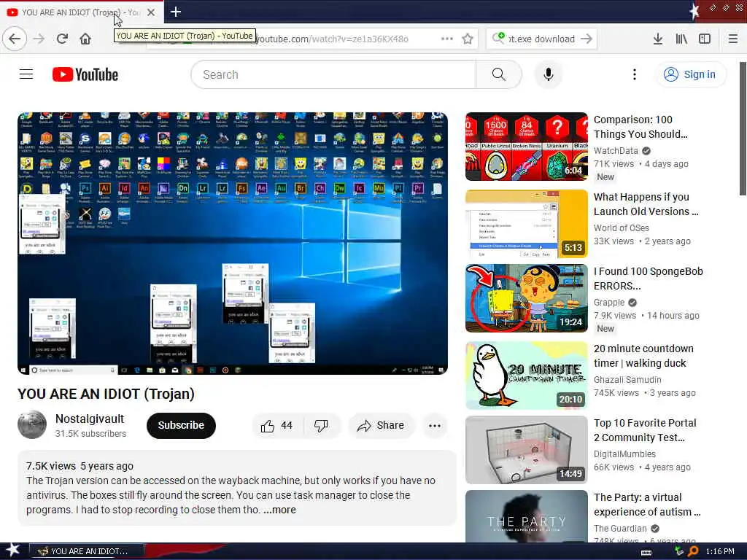Screen dimensions: 747x560
Task: Go back using the browser back arrow
Action: (x=15, y=39)
